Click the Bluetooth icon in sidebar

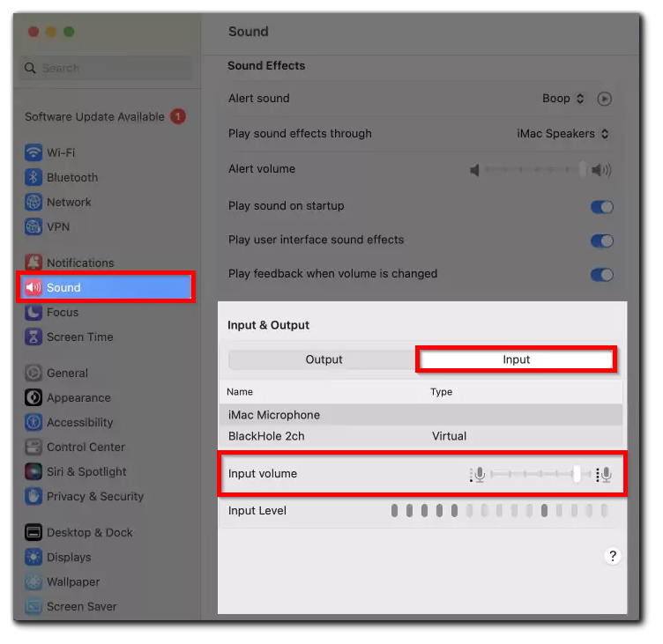[34, 177]
